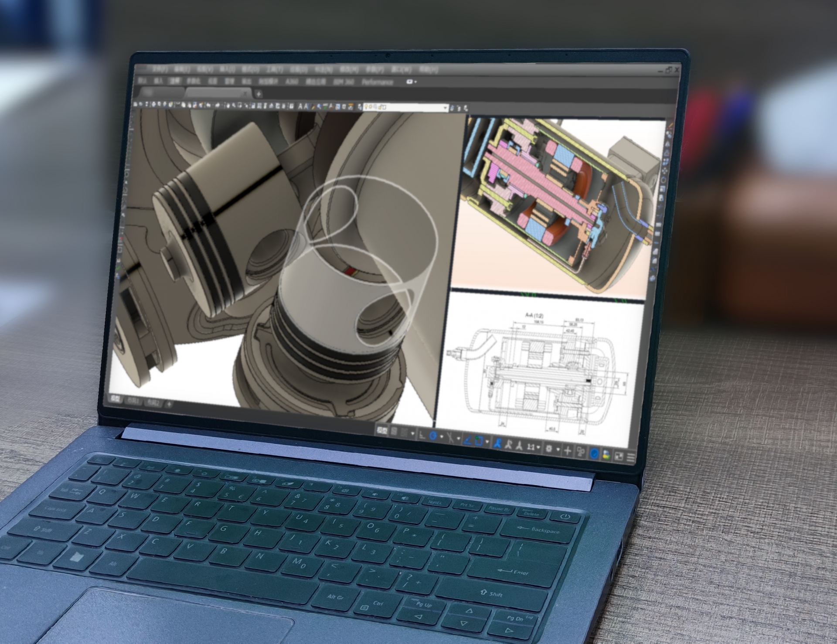Click the hardware acceleration icon in status bar
This screenshot has width=837, height=644.
click(x=594, y=454)
